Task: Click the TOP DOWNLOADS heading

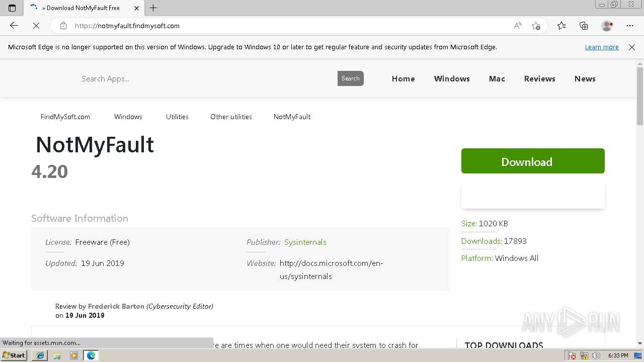Action: pos(504,345)
